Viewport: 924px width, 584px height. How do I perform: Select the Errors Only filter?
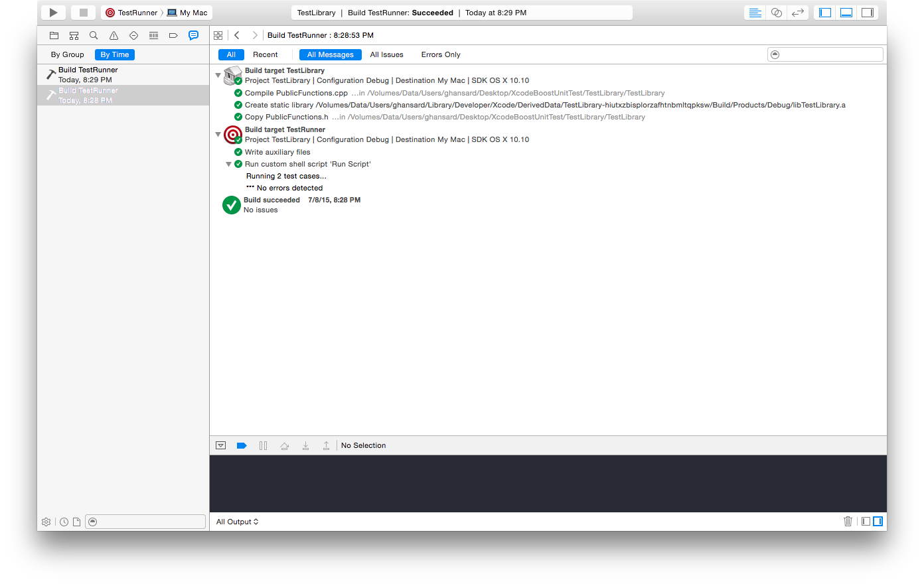point(441,54)
